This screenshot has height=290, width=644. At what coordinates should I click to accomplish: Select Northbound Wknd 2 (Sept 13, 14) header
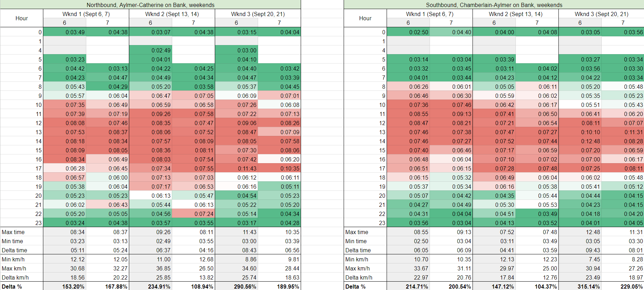pos(172,14)
